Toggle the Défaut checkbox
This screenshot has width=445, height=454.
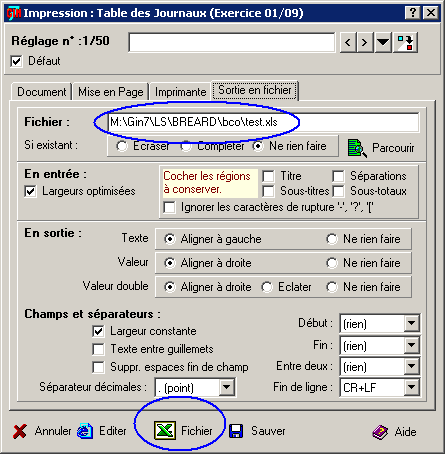click(x=16, y=61)
